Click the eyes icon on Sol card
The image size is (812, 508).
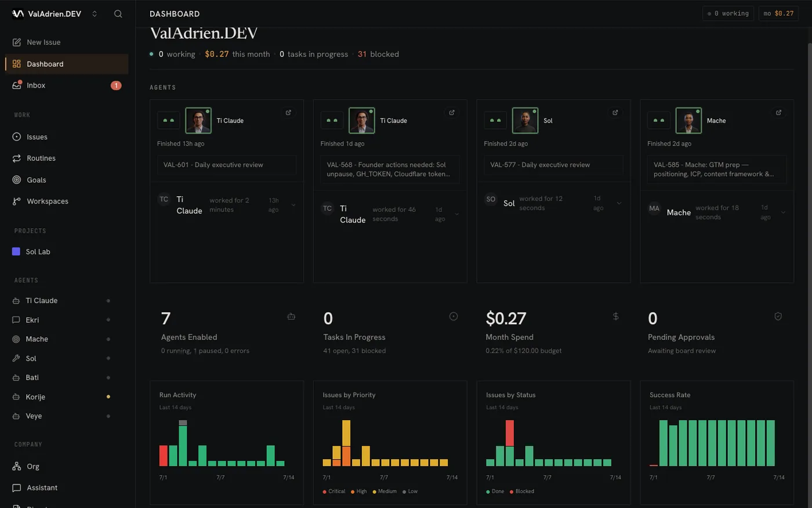pos(495,121)
